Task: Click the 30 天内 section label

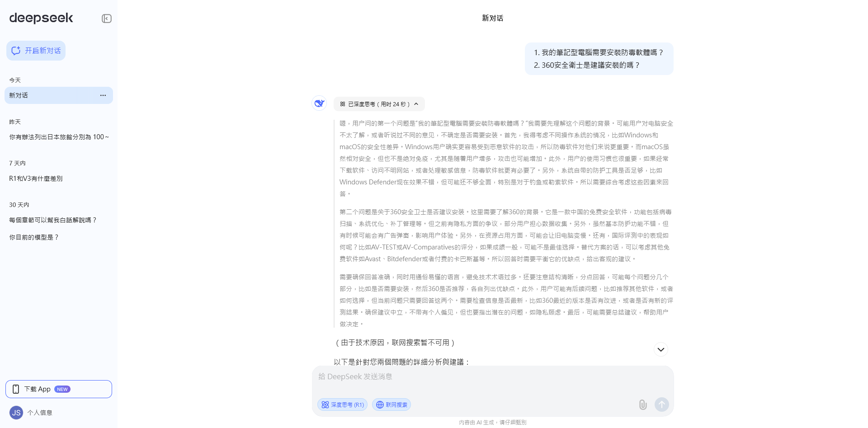Action: coord(19,205)
